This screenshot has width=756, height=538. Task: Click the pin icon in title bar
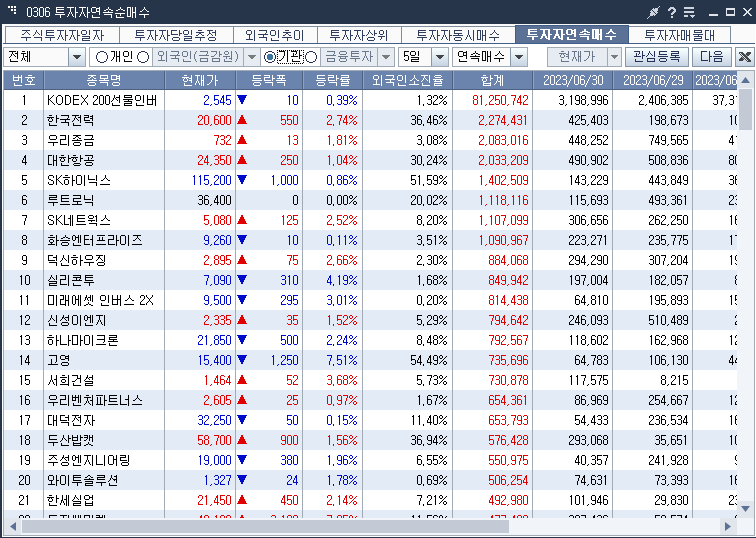click(x=653, y=12)
